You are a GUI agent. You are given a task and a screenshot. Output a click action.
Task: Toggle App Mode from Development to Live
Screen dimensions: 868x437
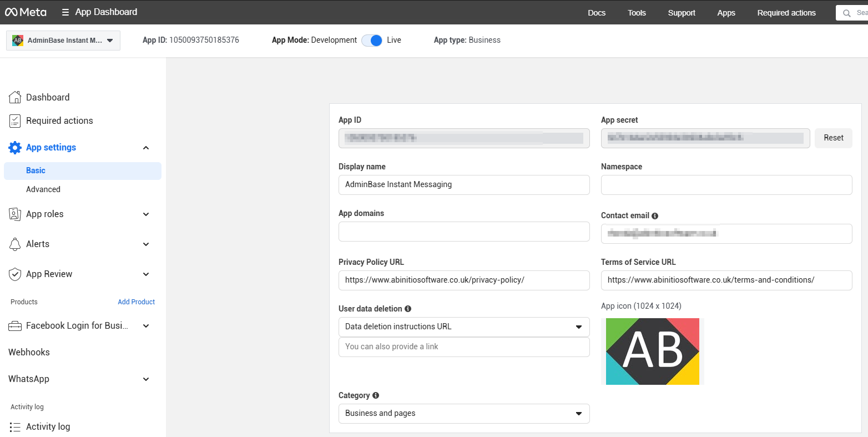pos(372,41)
